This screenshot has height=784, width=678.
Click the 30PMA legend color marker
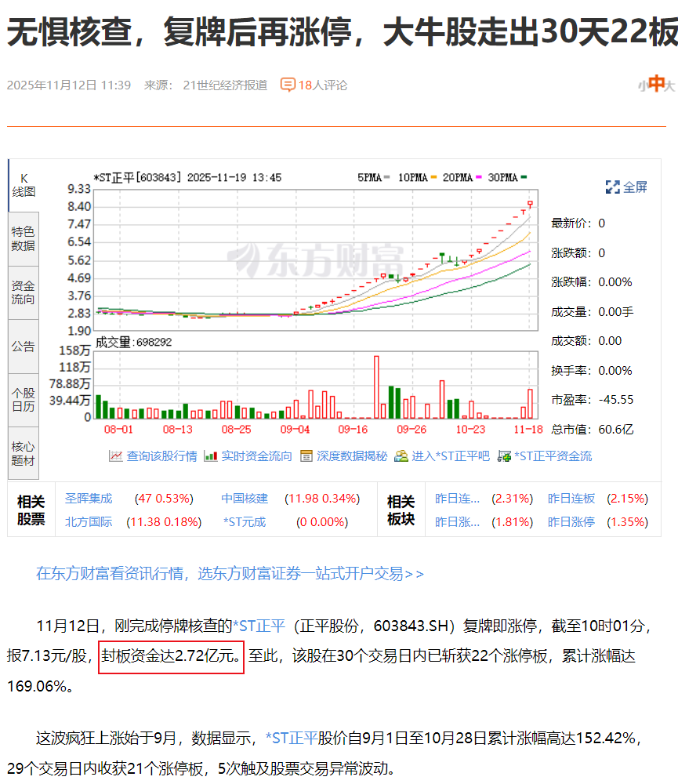[524, 177]
